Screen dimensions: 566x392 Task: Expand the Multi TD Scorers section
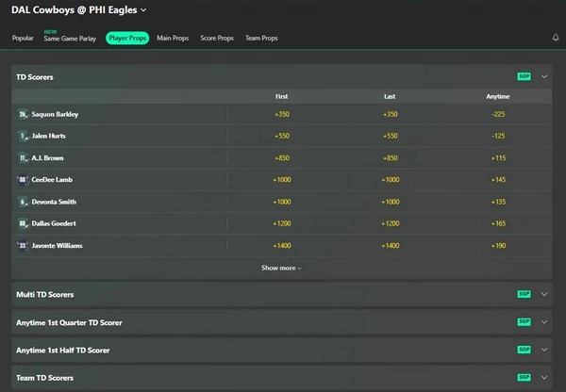coord(544,294)
